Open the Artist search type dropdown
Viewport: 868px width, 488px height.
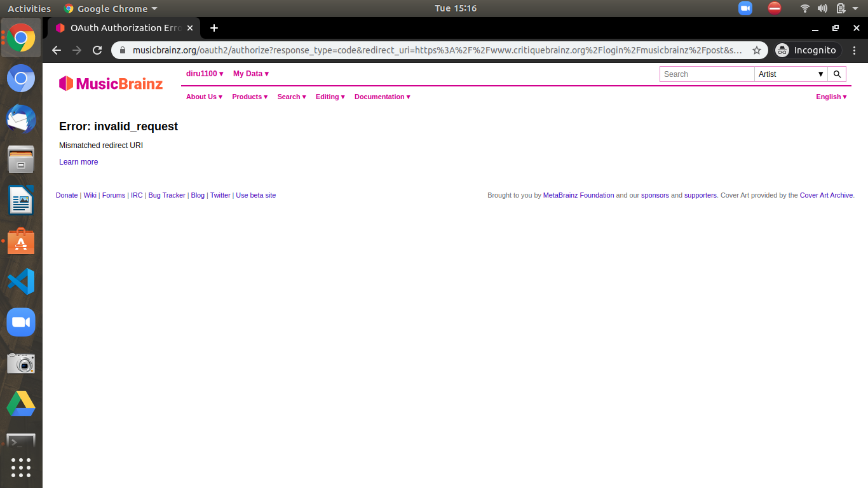792,74
